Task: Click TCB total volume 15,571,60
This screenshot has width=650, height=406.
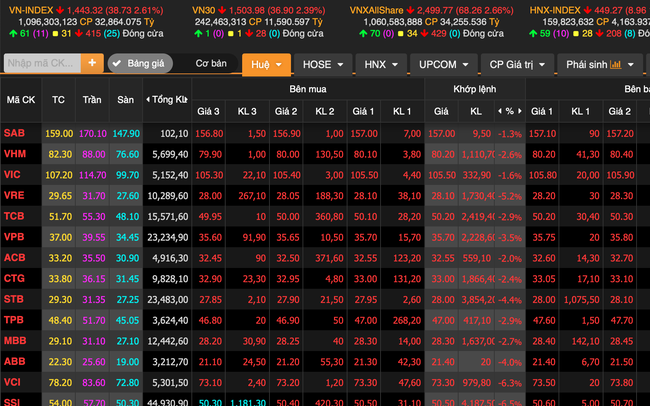Action: pyautogui.click(x=167, y=216)
